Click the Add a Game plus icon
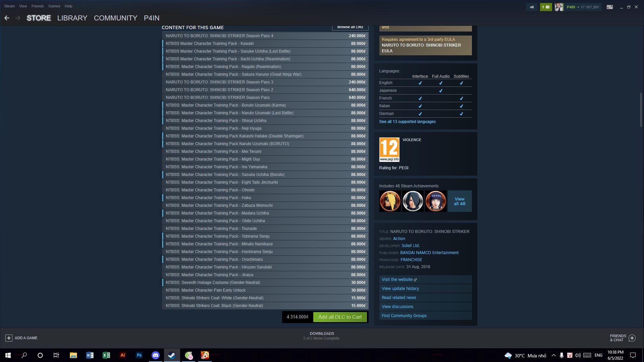The image size is (644, 362). (9, 338)
